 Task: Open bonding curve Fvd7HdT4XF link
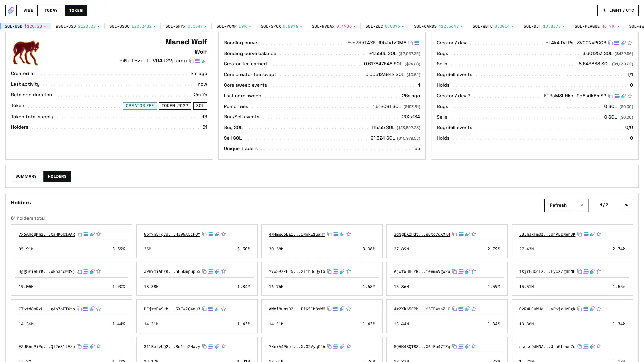tap(377, 43)
